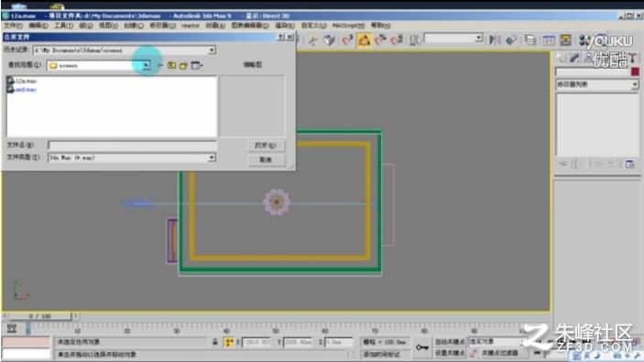Open the File menu in menu bar

[13, 26]
